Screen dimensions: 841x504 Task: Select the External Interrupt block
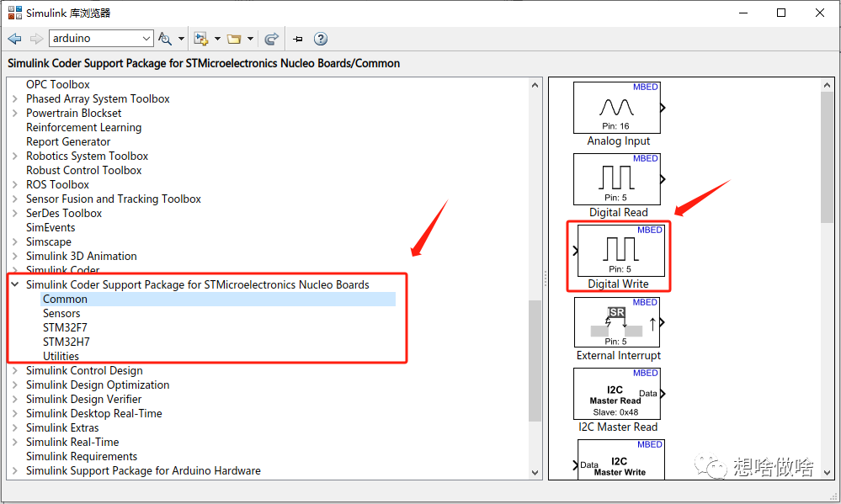tap(617, 322)
